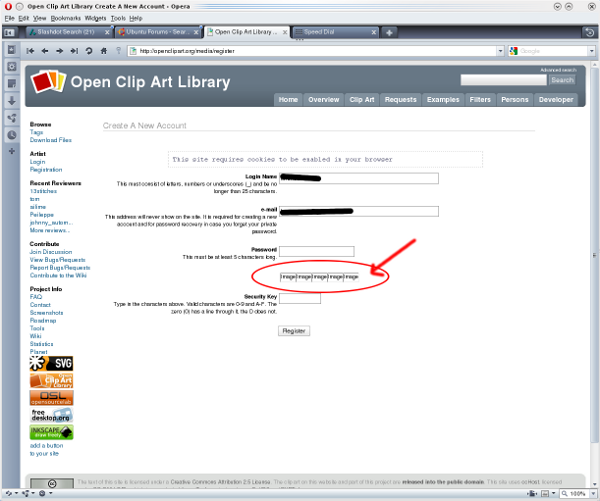Viewport: 600px width, 501px height.
Task: Expand the address bar dropdown arrow
Action: point(499,50)
